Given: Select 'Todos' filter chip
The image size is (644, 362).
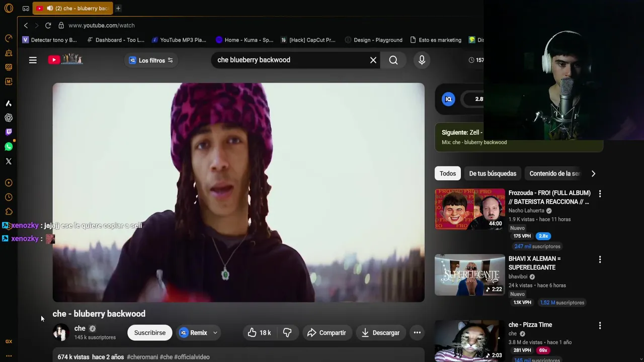Looking at the screenshot, I should tap(448, 173).
